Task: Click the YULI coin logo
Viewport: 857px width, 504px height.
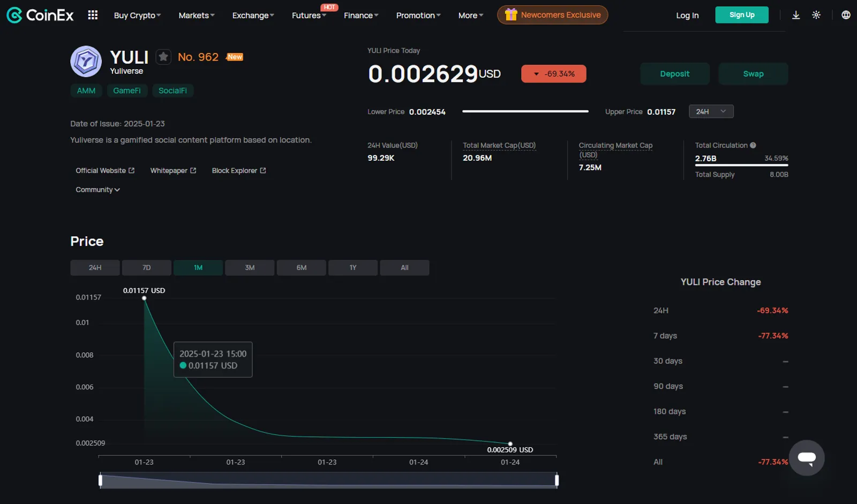Action: point(86,61)
